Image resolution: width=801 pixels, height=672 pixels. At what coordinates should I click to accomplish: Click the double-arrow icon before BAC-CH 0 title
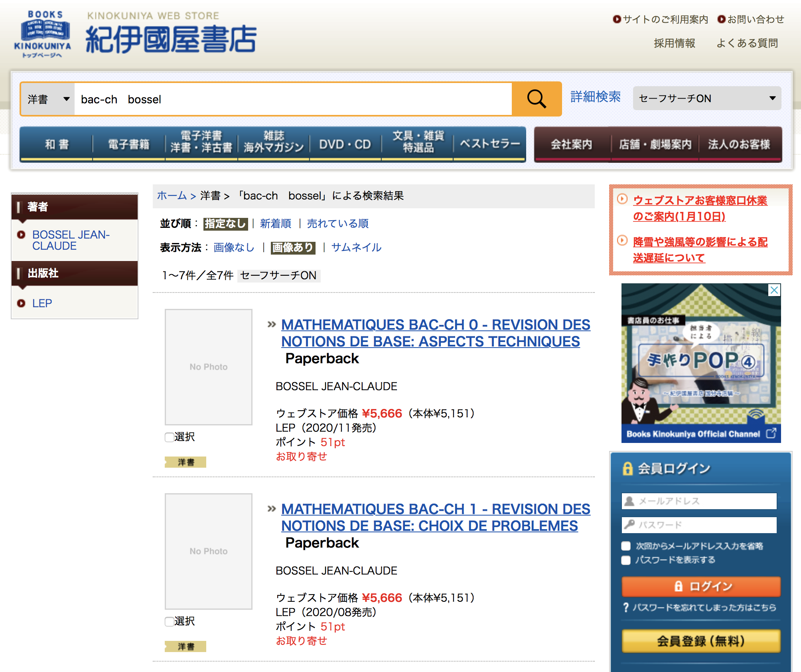coord(272,324)
